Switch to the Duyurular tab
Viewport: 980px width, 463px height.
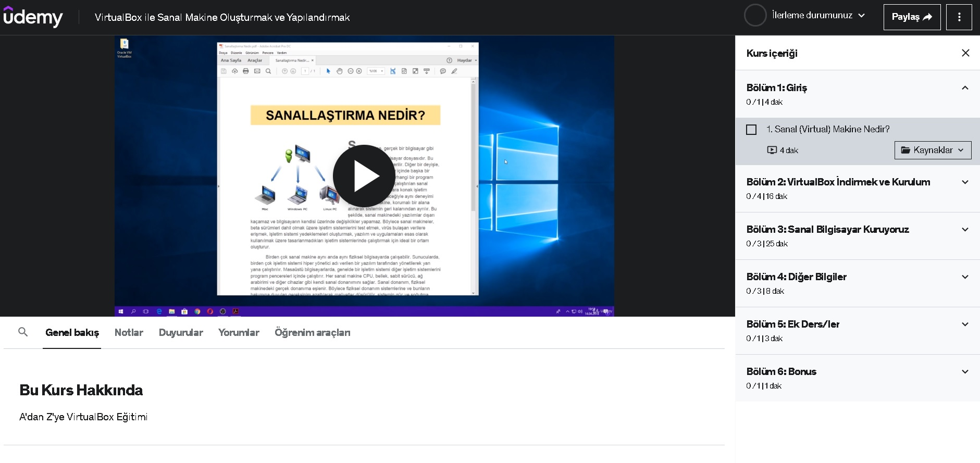[181, 332]
